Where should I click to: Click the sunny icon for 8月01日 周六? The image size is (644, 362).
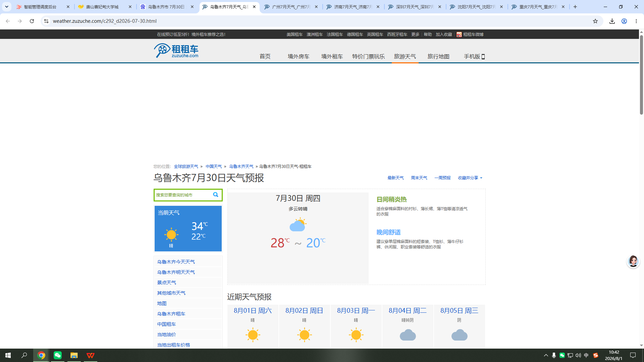coord(253,335)
